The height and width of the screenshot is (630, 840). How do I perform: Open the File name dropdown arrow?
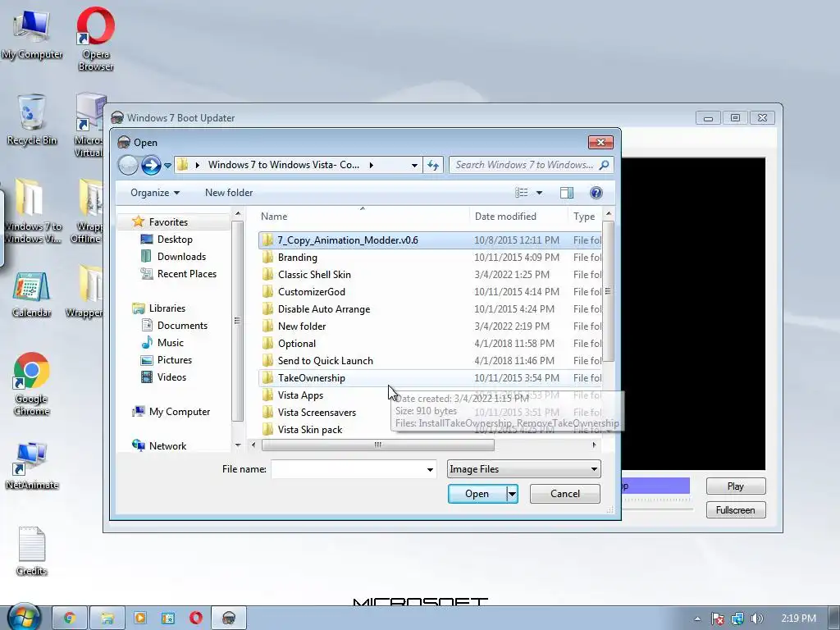[x=430, y=469]
